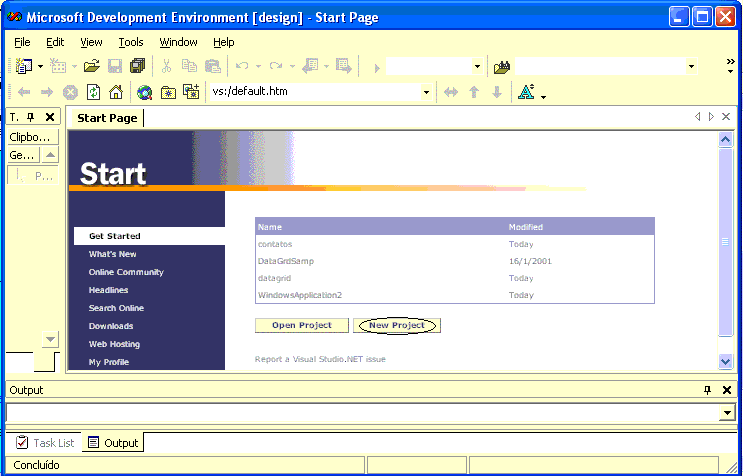
Task: Click the Refresh browser icon
Action: 93,92
